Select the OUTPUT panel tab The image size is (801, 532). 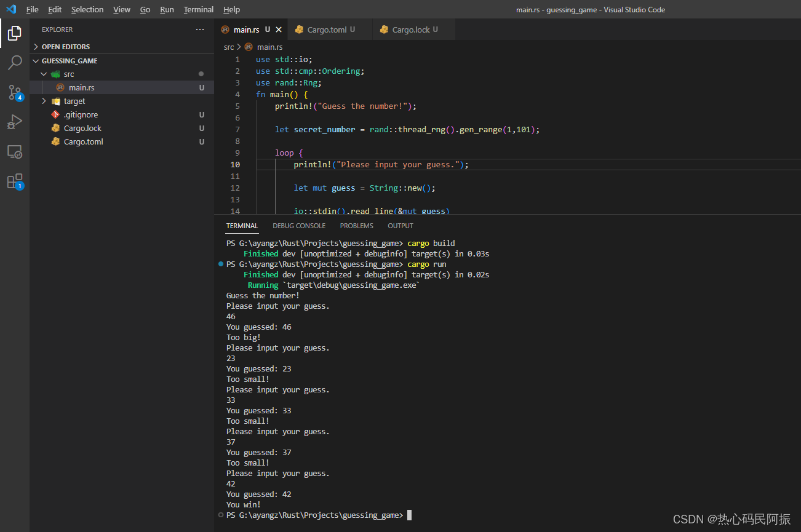pyautogui.click(x=400, y=226)
